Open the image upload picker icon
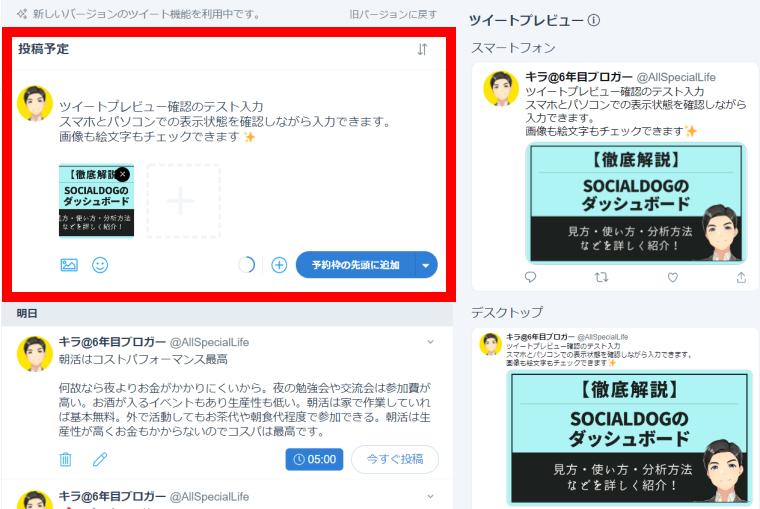This screenshot has height=509, width=760. pos(69,265)
